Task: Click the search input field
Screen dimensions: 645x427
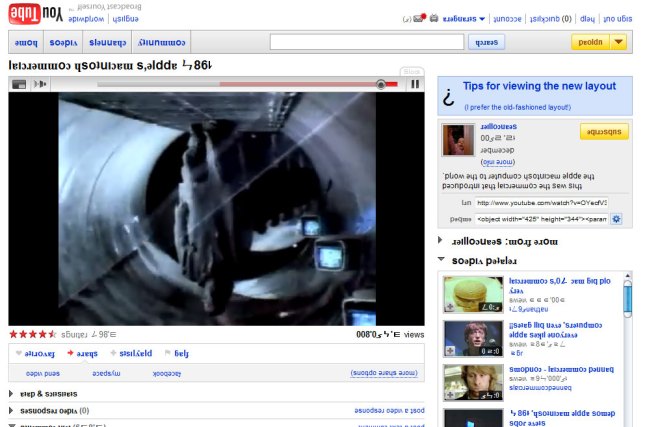Action: pyautogui.click(x=367, y=42)
